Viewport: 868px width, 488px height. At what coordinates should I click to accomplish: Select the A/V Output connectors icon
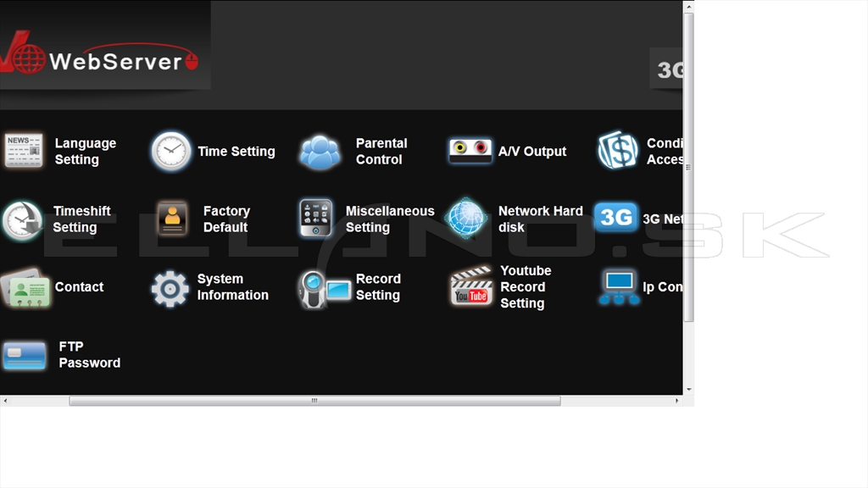(470, 151)
